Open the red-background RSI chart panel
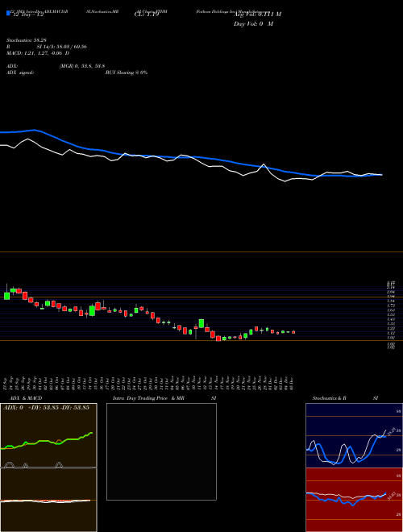Screen dimensions: 403x532 coord(354,500)
